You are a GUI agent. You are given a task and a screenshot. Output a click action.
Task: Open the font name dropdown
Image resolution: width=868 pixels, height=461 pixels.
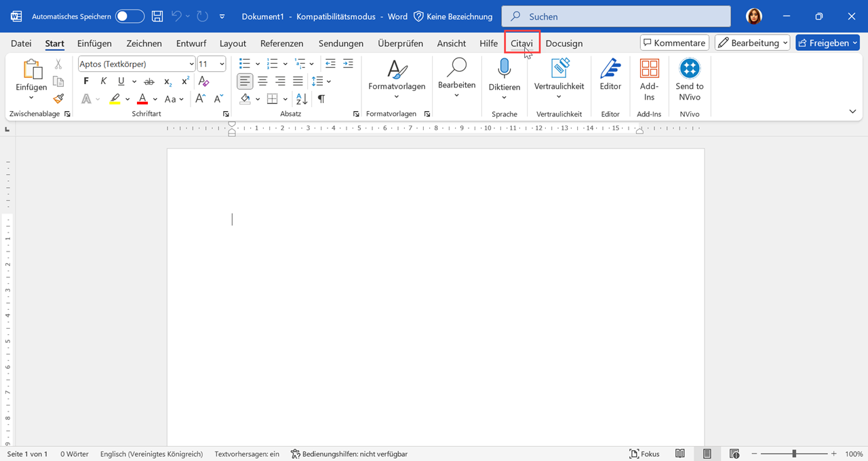pyautogui.click(x=191, y=64)
